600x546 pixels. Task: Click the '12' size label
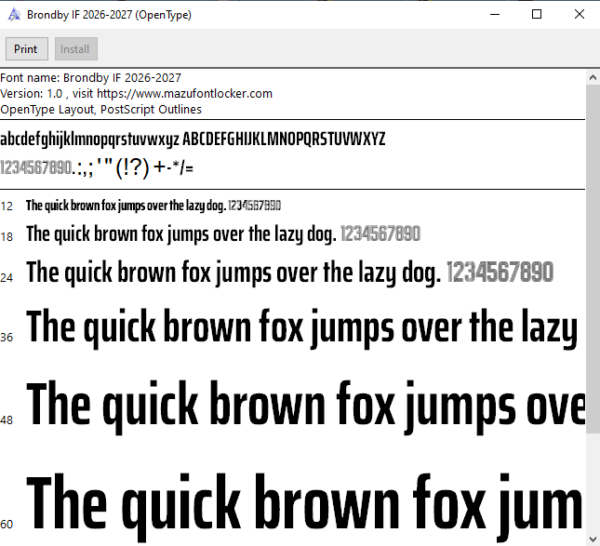(7, 207)
